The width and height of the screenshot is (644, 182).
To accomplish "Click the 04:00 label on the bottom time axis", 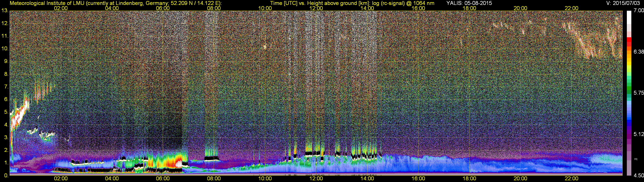I will click(x=112, y=179).
